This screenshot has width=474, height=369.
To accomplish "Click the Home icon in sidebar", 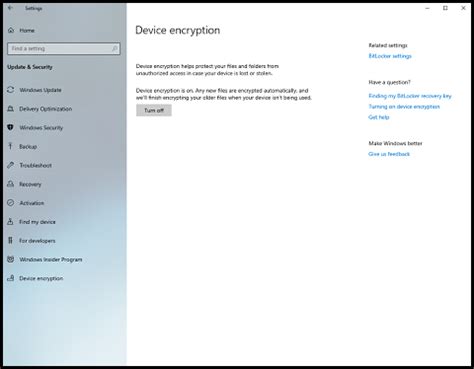I will 11,30.
